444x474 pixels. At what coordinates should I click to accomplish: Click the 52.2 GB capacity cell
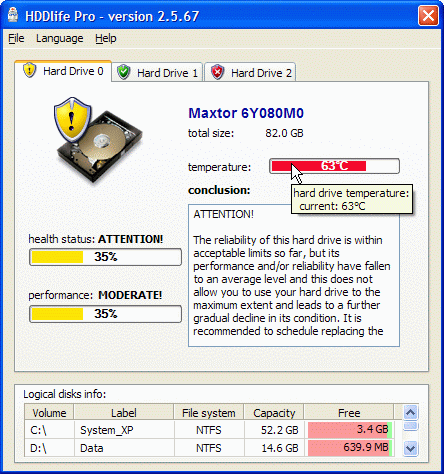click(x=274, y=430)
